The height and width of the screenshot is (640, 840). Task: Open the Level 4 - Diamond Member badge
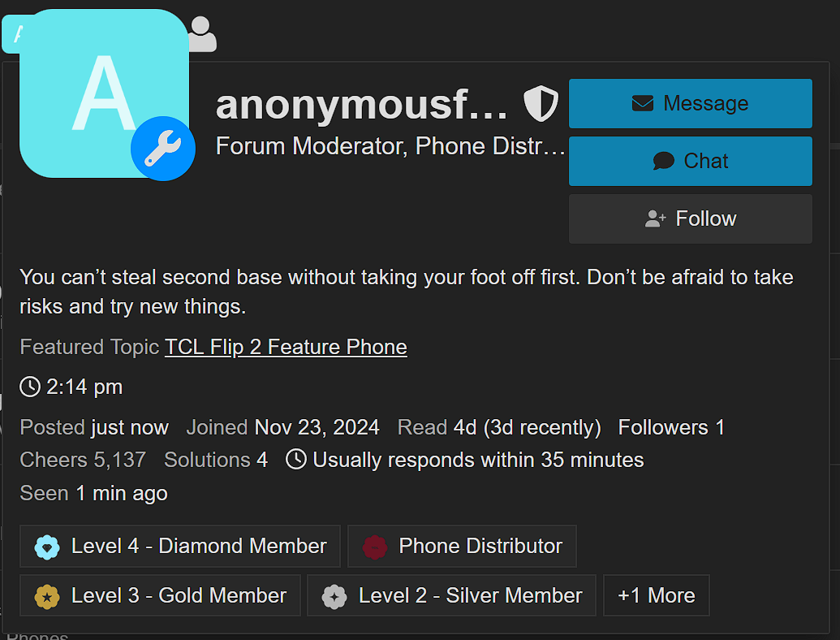tap(180, 547)
